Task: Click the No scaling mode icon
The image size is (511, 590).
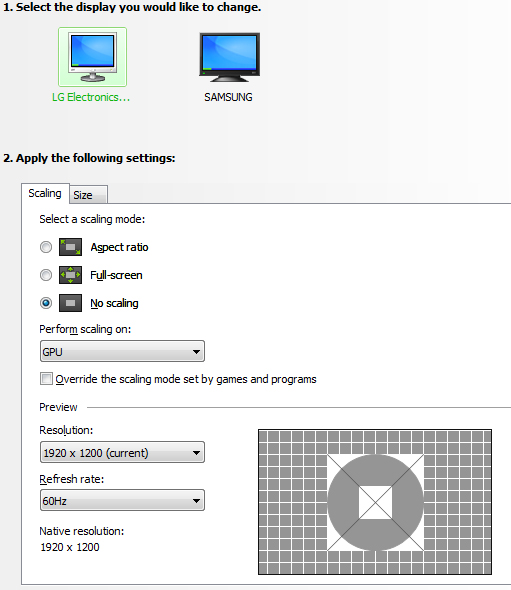Action: click(70, 303)
